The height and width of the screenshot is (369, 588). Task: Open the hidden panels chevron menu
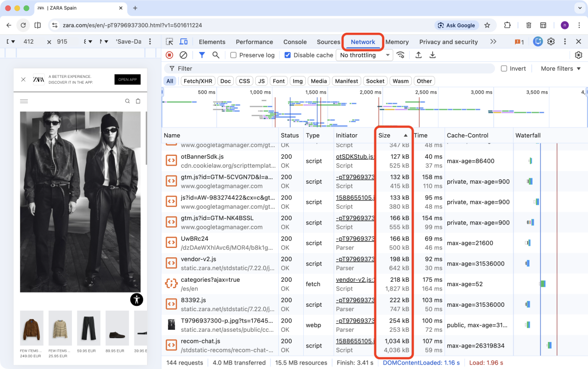(x=493, y=42)
